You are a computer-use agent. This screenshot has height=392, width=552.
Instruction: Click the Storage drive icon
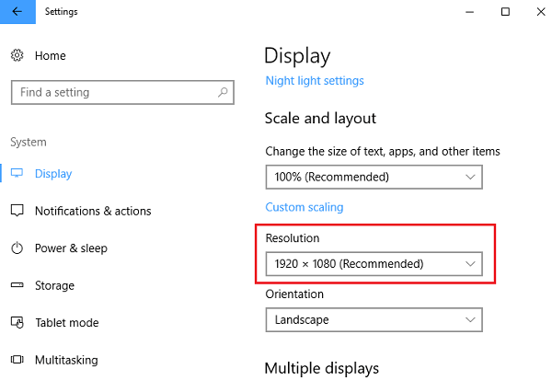pyautogui.click(x=17, y=285)
